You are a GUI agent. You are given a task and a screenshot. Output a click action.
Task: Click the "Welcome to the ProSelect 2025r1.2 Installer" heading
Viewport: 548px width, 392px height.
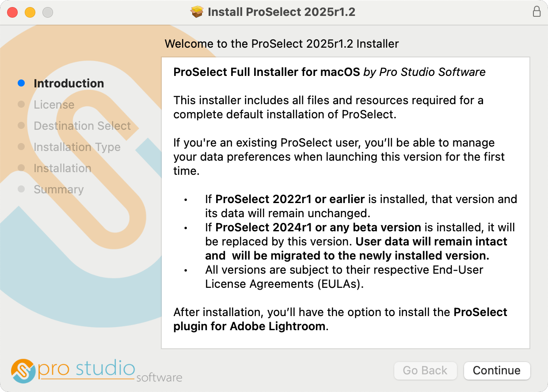[282, 44]
